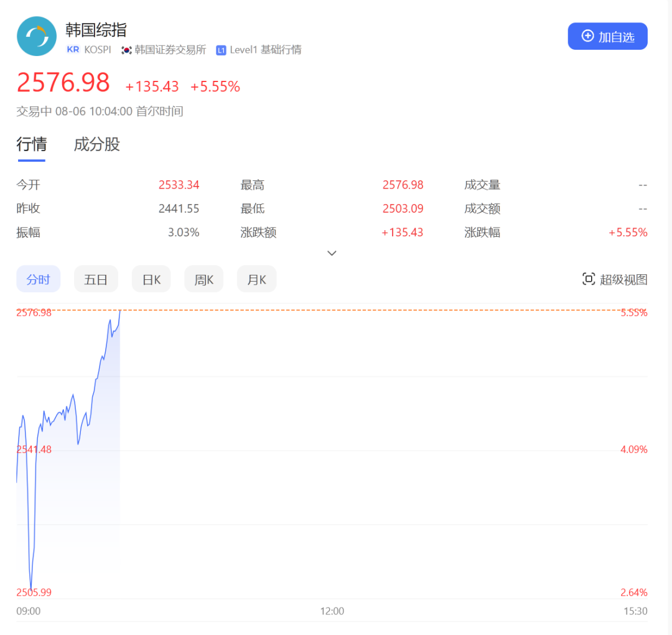Viewport: 672px width, 635px height.
Task: Click the 成交额 label
Action: (482, 209)
